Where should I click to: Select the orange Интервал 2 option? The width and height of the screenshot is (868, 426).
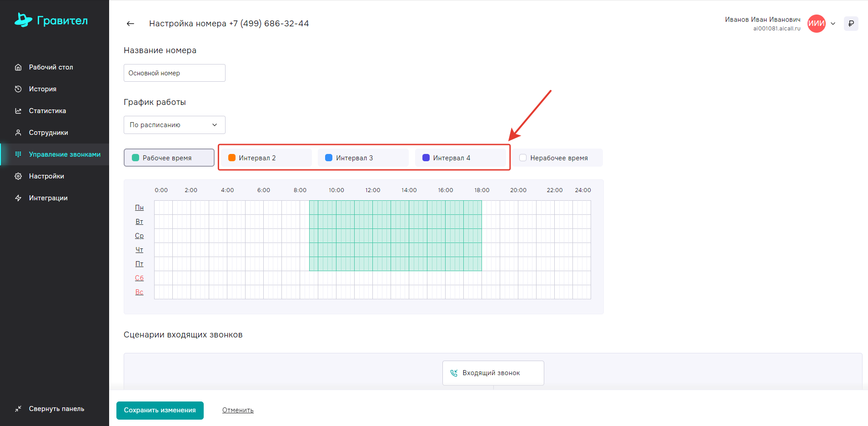coord(265,158)
